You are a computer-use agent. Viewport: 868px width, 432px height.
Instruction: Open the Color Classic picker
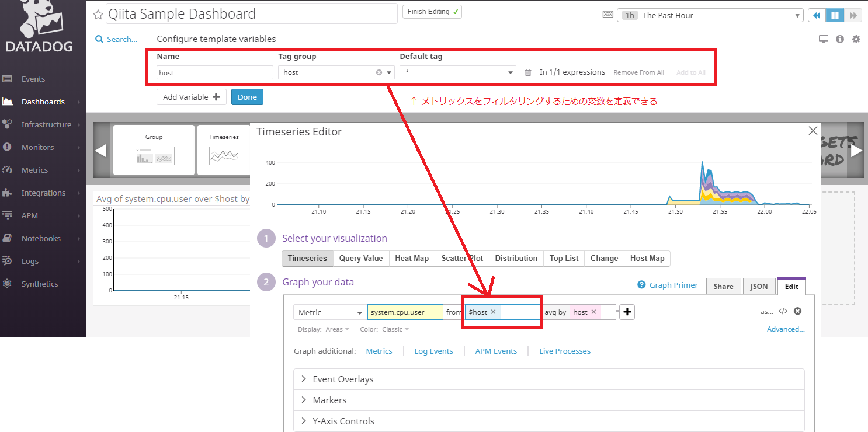tap(394, 329)
